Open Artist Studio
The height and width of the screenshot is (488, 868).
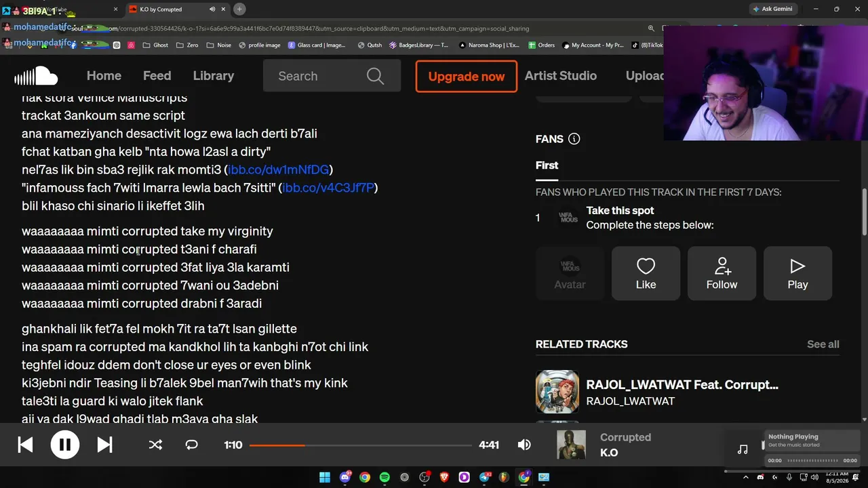pos(560,76)
